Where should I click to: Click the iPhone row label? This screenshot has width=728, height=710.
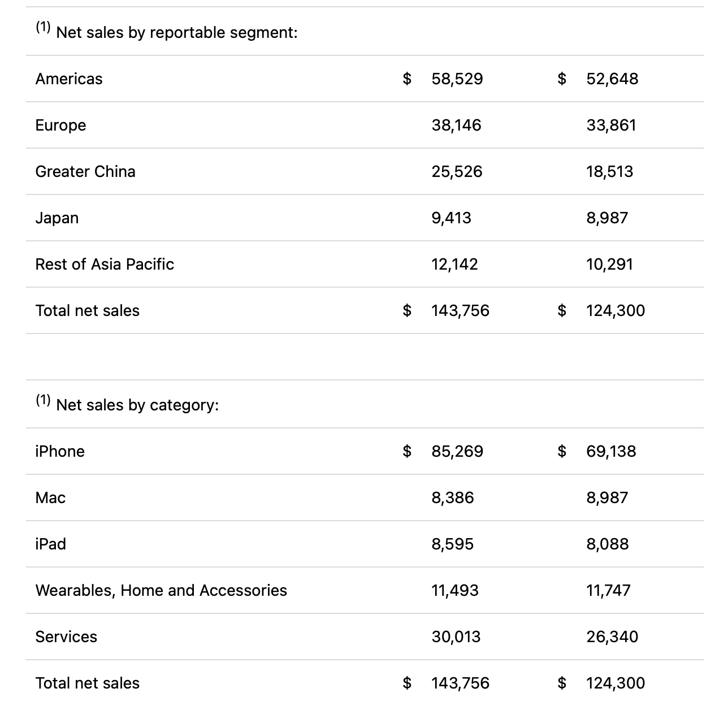[60, 451]
